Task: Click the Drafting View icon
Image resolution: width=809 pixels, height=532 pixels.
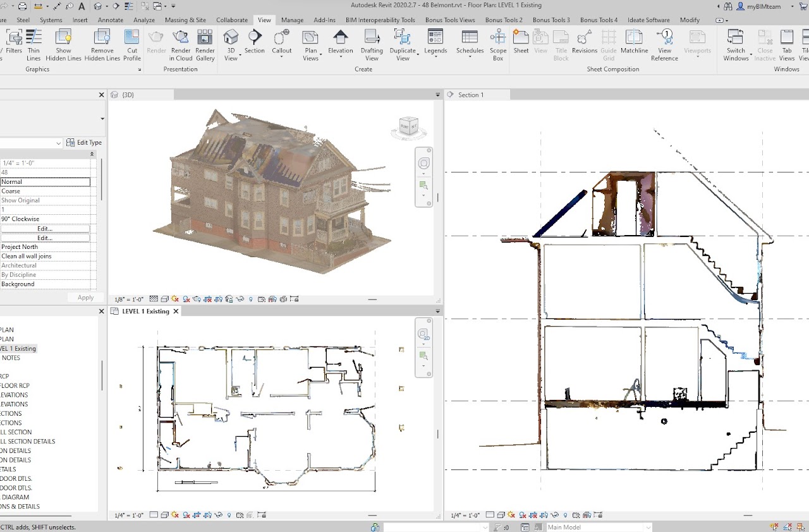Action: pyautogui.click(x=372, y=45)
